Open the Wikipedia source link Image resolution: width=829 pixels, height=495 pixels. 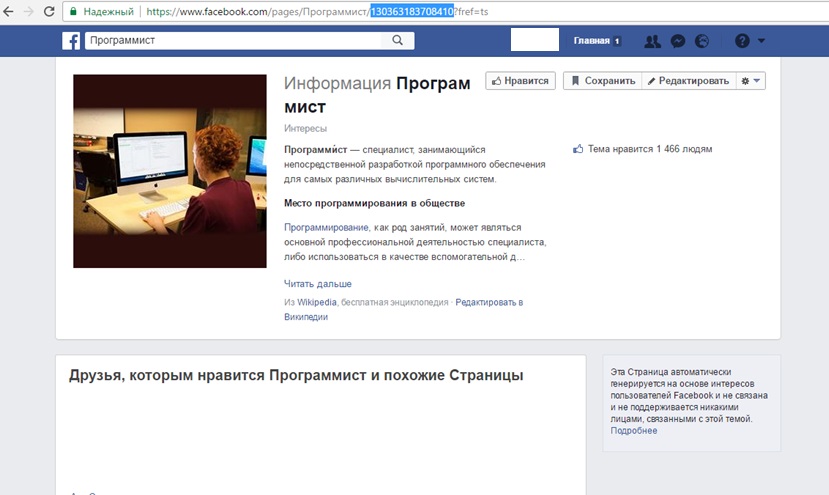pyautogui.click(x=317, y=302)
